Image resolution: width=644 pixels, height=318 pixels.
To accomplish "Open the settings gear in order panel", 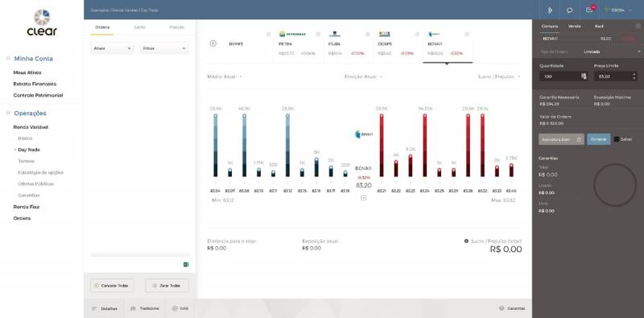I will (638, 26).
